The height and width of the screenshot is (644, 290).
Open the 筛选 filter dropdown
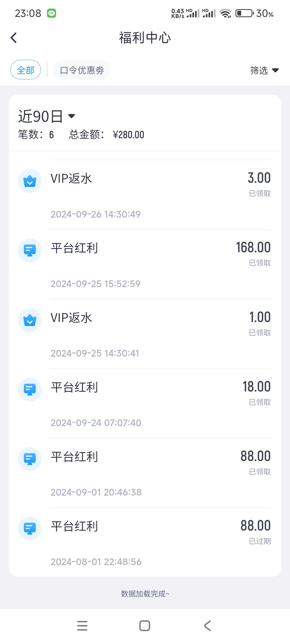tap(259, 71)
